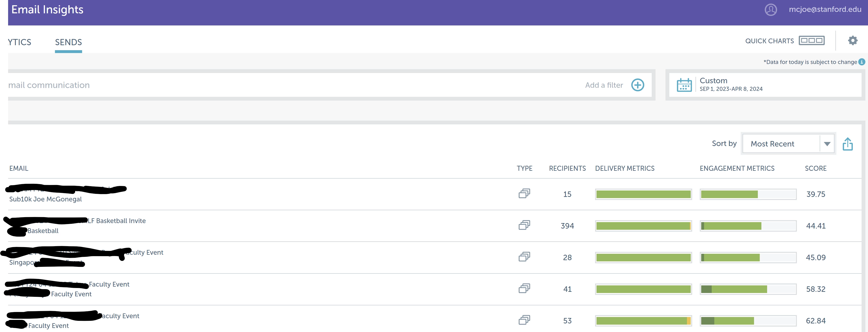Click the export share icon
Image resolution: width=868 pixels, height=332 pixels.
[848, 144]
